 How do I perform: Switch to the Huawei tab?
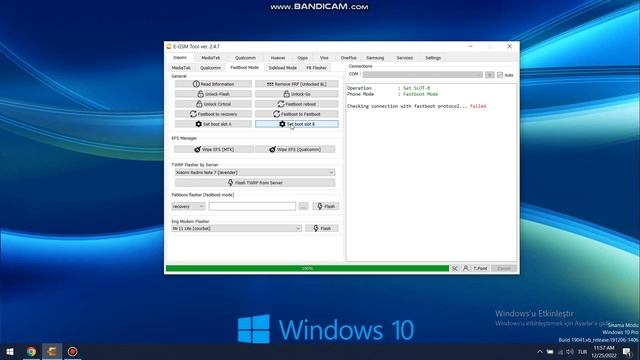coord(278,58)
